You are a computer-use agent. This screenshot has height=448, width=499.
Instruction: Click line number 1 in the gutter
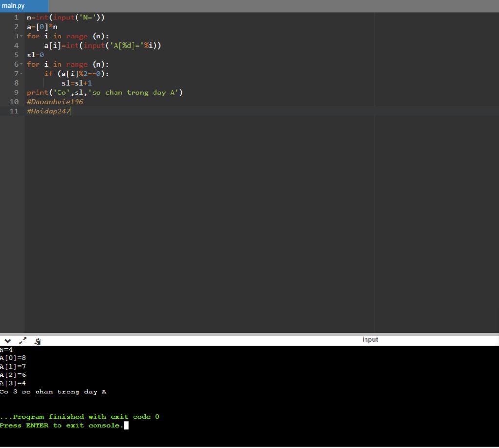pyautogui.click(x=16, y=18)
